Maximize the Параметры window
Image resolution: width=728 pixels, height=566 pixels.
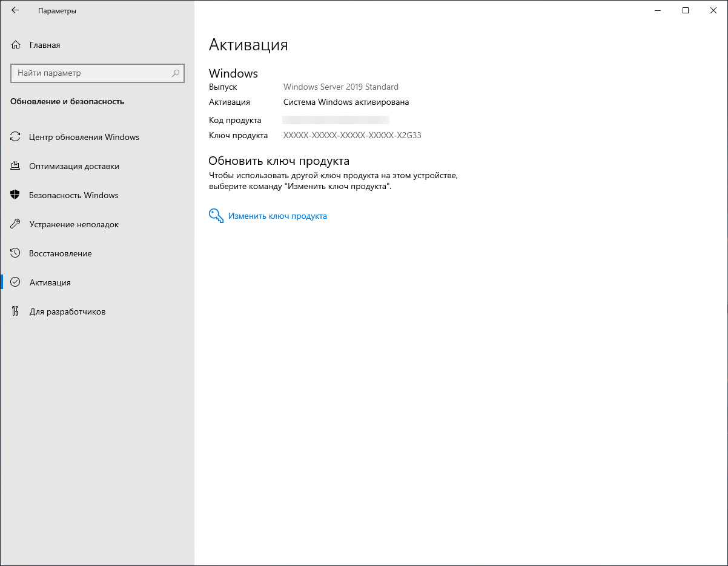(686, 10)
